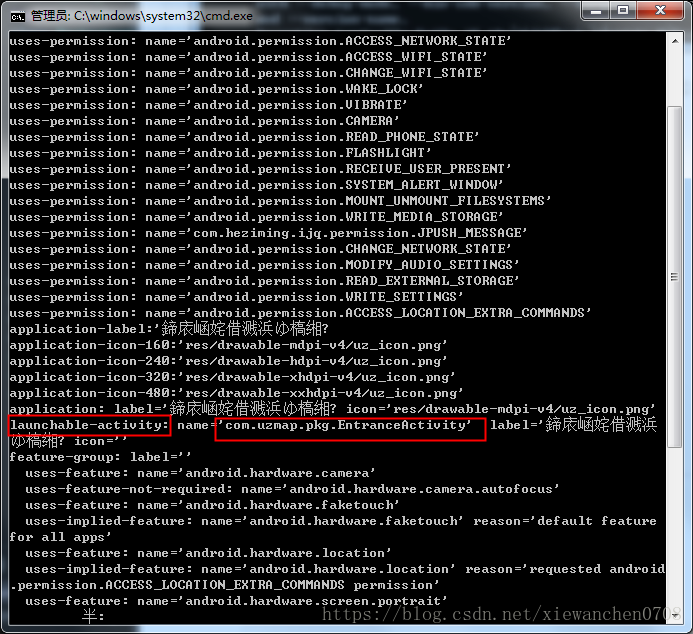The width and height of the screenshot is (693, 634).
Task: Click the uses-feature android.hardware.location line
Action: (x=208, y=553)
